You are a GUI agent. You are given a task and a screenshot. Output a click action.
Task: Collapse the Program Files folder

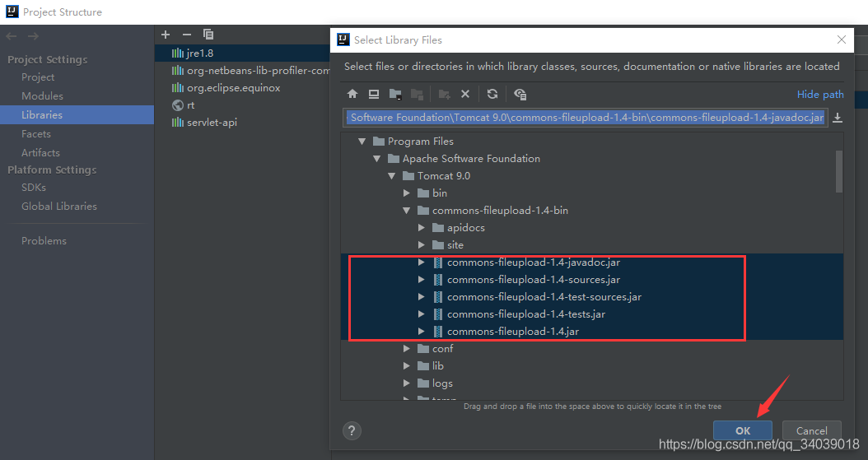(x=362, y=142)
